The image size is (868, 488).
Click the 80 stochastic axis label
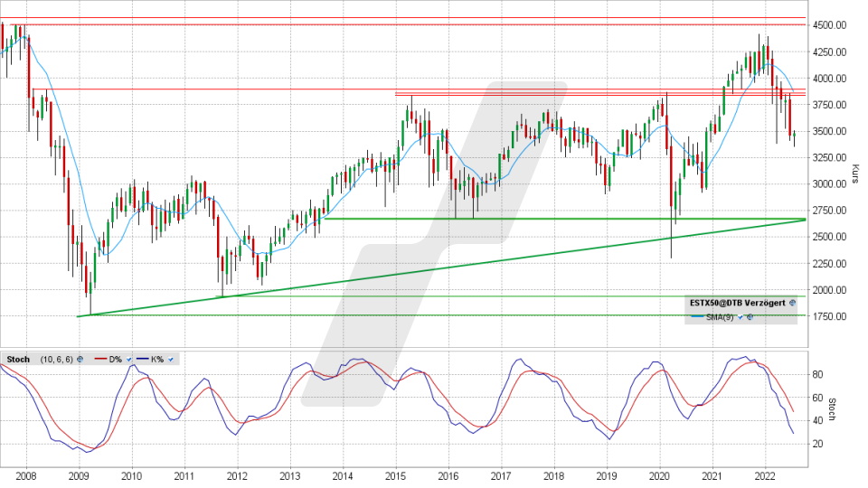817,374
